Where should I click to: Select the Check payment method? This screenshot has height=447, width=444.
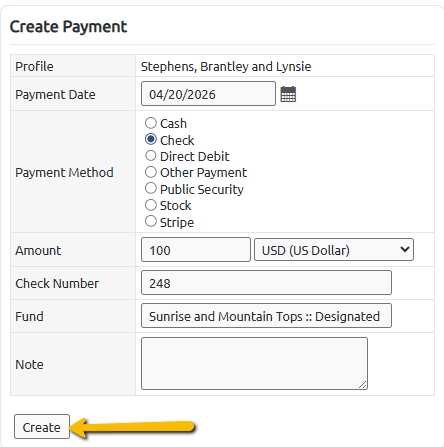[151, 139]
